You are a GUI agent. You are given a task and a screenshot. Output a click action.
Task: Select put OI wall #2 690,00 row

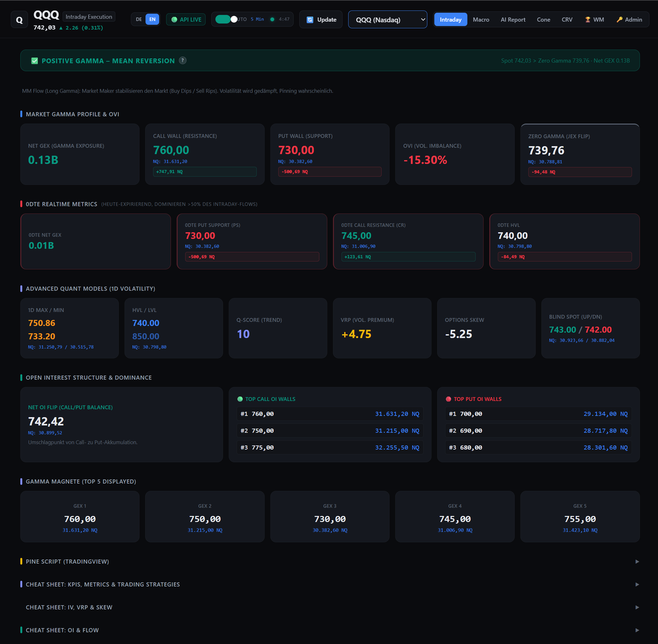point(538,431)
